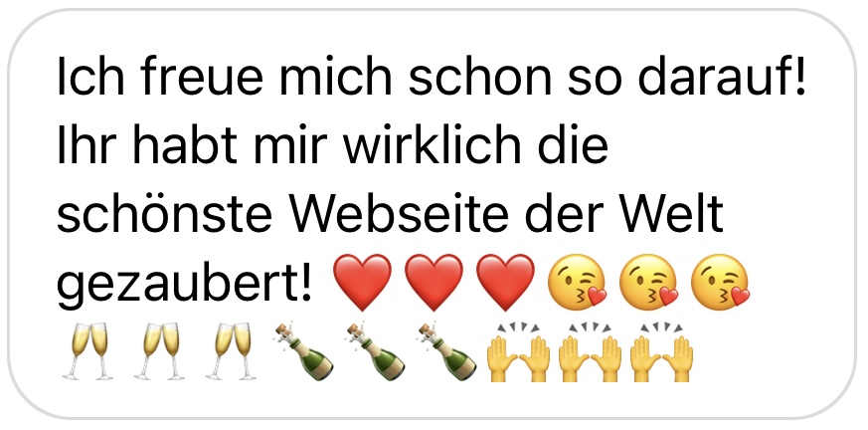The width and height of the screenshot is (868, 430).
Task: Tap the middle clinking glasses emoji
Action: point(160,351)
